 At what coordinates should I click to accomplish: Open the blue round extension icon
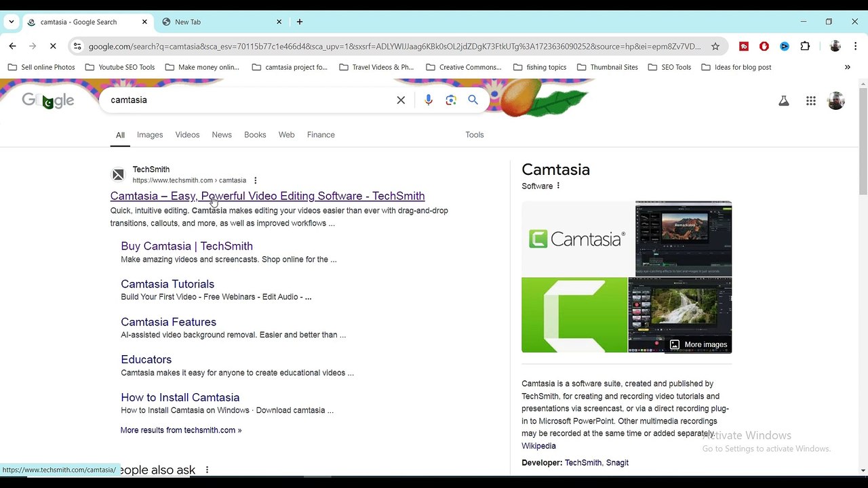click(x=785, y=46)
